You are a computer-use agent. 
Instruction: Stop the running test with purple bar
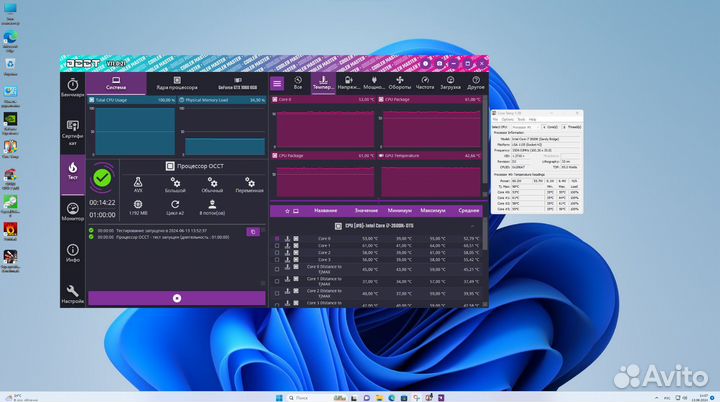[177, 298]
